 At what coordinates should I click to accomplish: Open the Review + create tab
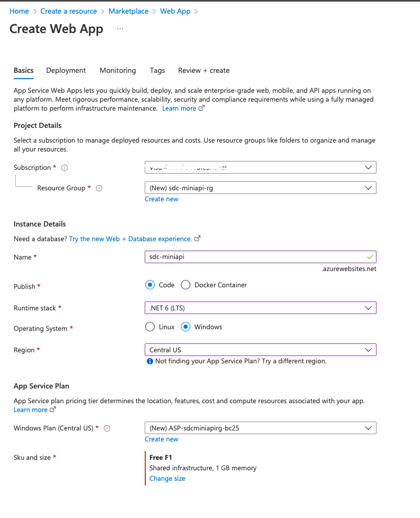point(203,70)
